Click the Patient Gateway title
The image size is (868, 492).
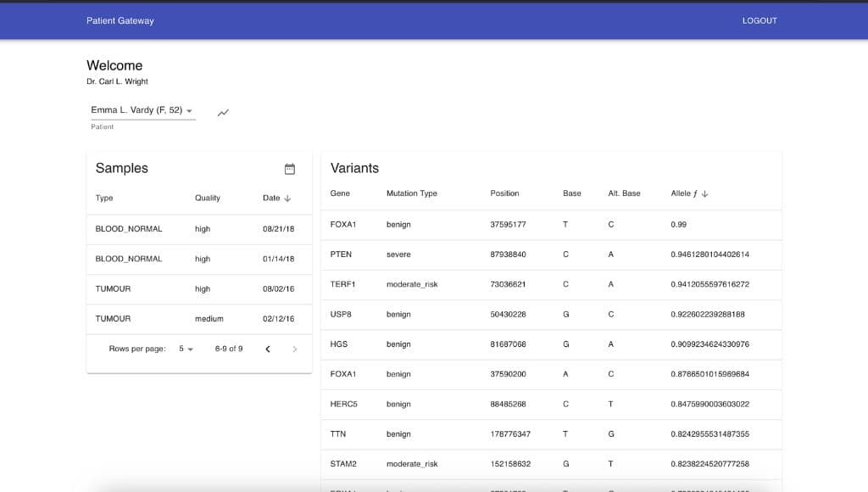coord(120,20)
